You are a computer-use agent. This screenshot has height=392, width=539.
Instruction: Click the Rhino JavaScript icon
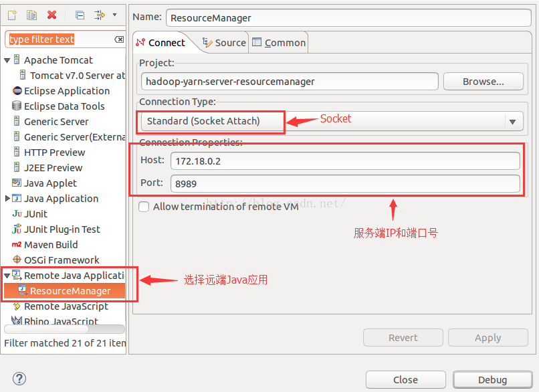click(17, 320)
